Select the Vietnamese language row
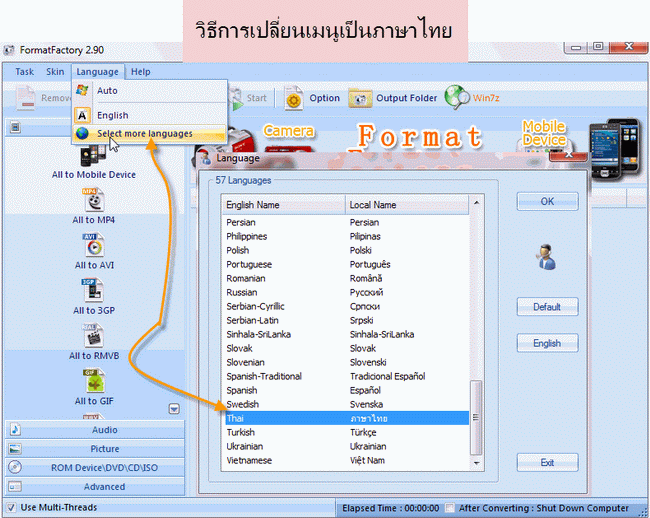The height and width of the screenshot is (518, 650). coord(347,460)
